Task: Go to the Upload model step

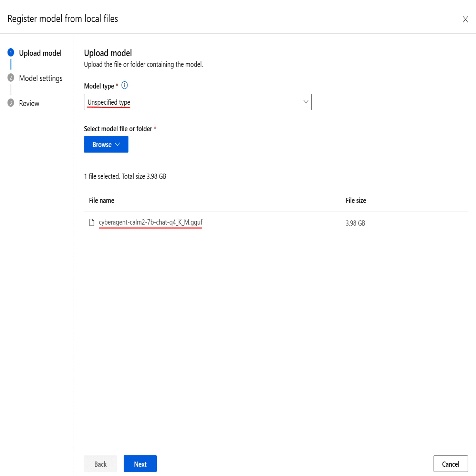Action: click(x=40, y=53)
